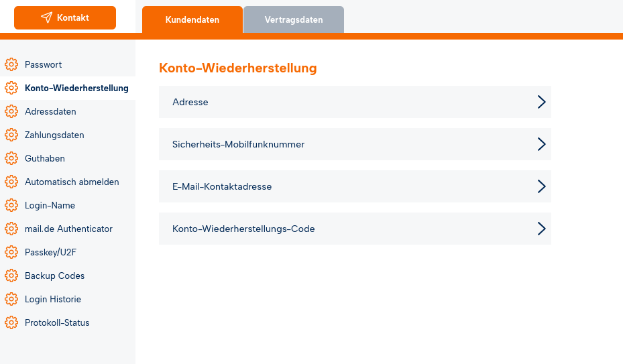Open Automatisch abmelden settings
623x364 pixels.
72,182
